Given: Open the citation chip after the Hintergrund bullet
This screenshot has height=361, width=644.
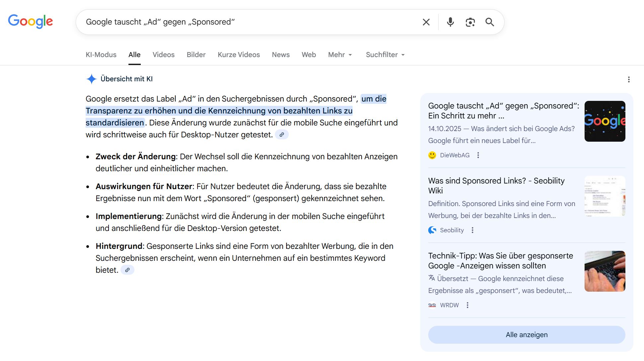Looking at the screenshot, I should 127,270.
